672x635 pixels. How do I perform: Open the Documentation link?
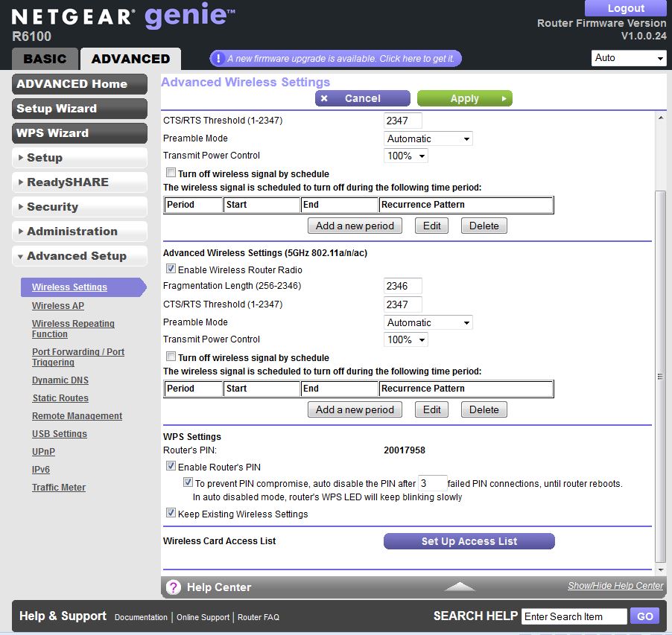click(141, 617)
